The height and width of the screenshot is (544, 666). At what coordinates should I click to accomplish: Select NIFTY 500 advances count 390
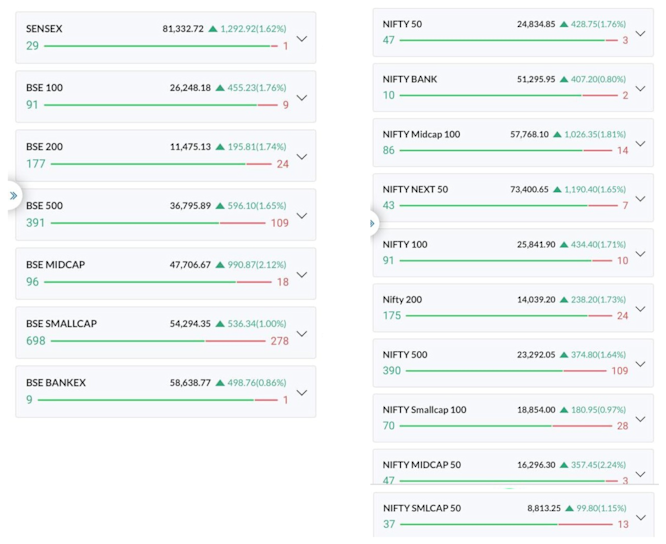[392, 371]
